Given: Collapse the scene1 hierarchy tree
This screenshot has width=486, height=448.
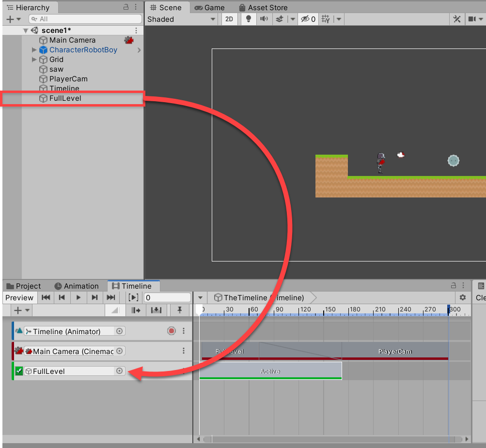Looking at the screenshot, I should pos(26,31).
